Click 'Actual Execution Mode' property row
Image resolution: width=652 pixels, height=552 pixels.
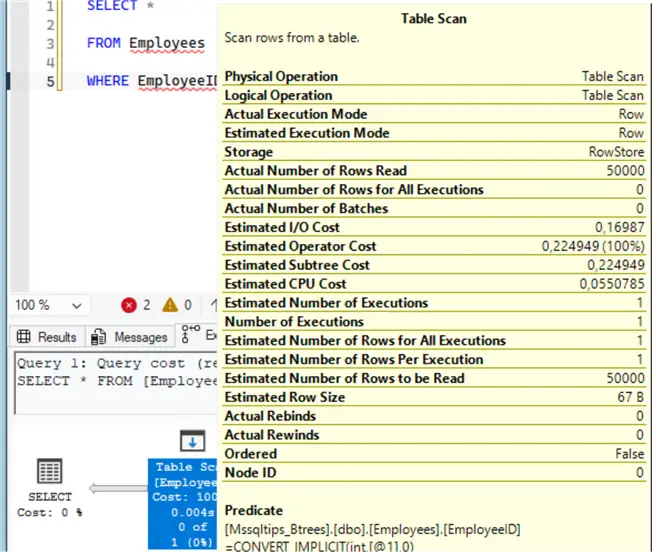[434, 114]
